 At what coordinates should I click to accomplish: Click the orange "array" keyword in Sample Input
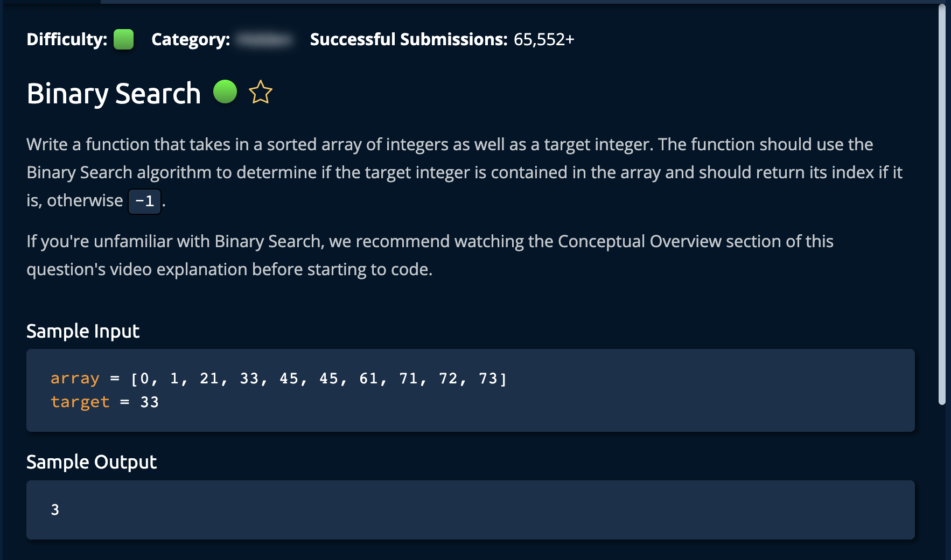pyautogui.click(x=75, y=379)
